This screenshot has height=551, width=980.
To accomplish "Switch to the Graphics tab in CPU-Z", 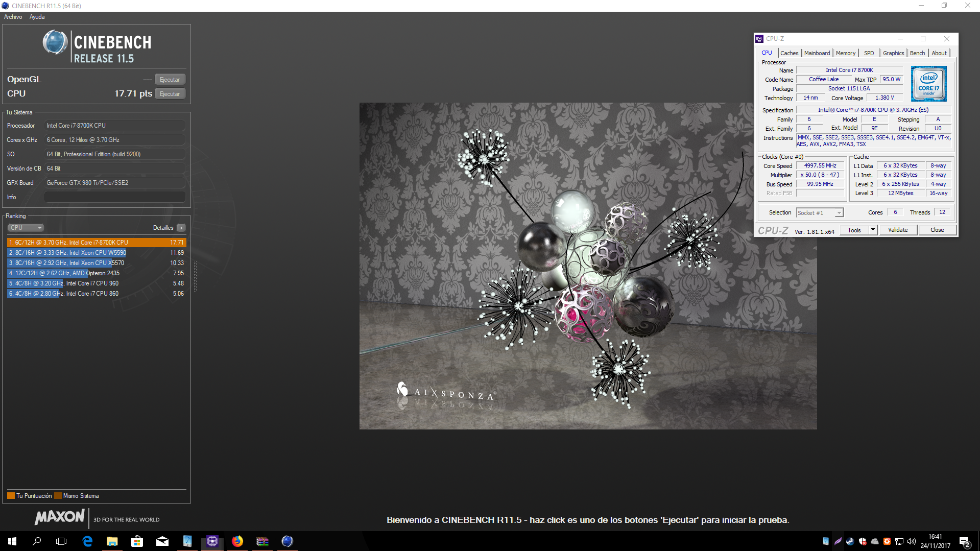I will tap(894, 53).
